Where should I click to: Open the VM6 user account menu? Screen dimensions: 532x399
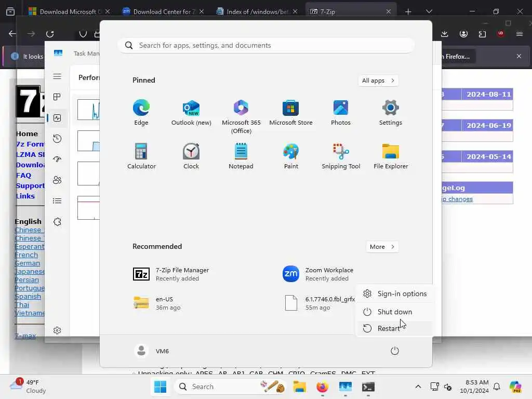point(151,351)
